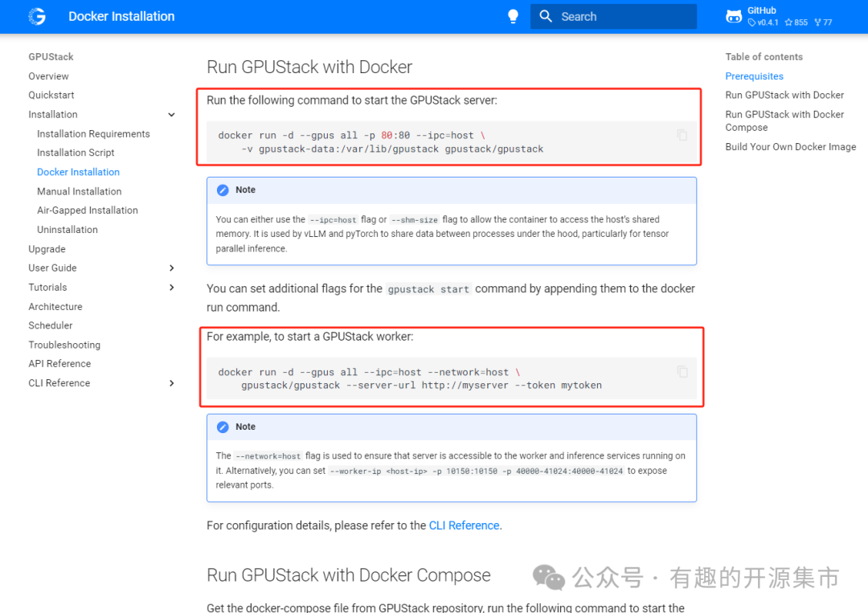
Task: Jump to Build Your Own Docker Image
Action: [x=791, y=146]
